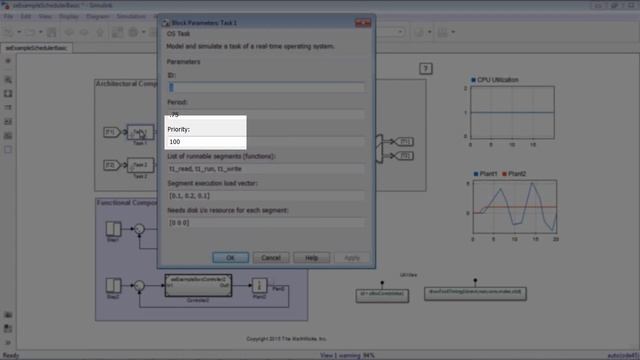Click the T1 From tag block

pyautogui.click(x=111, y=132)
